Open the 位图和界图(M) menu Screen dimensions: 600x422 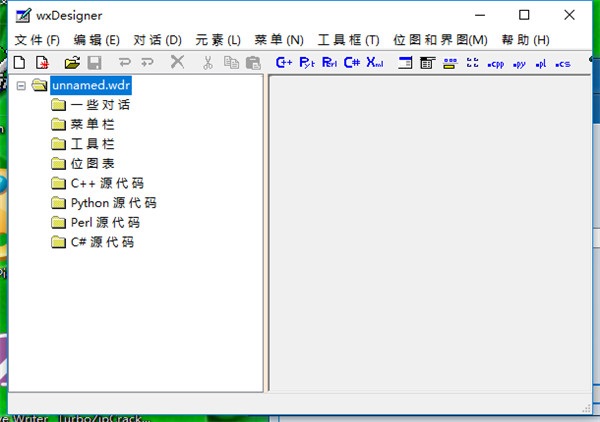(440, 40)
